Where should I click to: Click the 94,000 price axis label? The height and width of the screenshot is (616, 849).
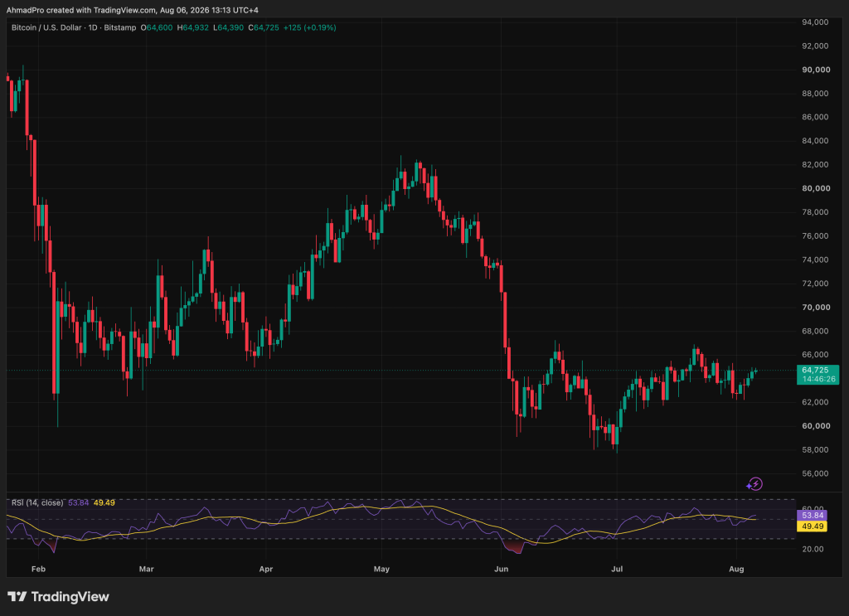pyautogui.click(x=815, y=22)
